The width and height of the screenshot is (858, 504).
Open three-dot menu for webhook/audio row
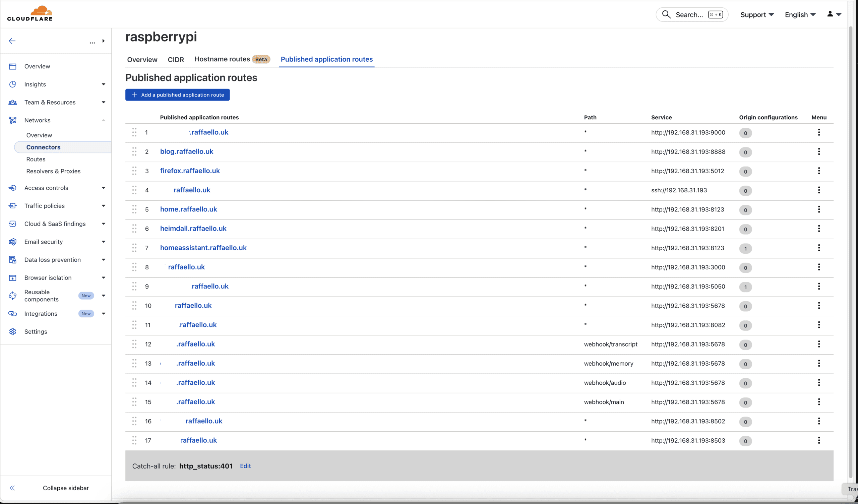coord(819,383)
